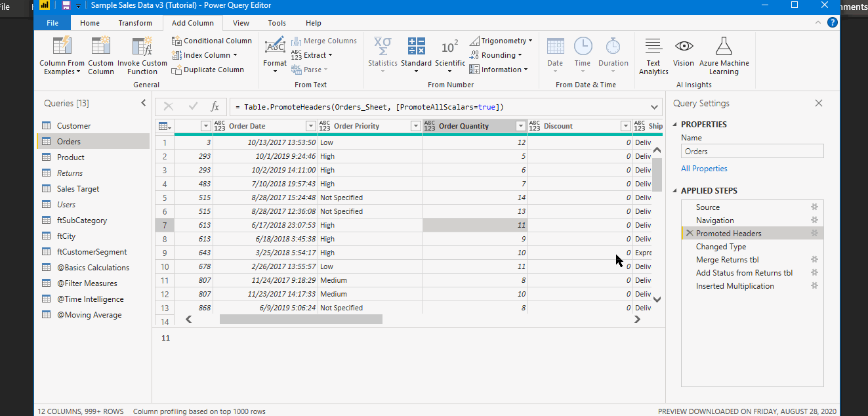Collapse the ribbon with the caret
The height and width of the screenshot is (416, 868).
[x=818, y=22]
